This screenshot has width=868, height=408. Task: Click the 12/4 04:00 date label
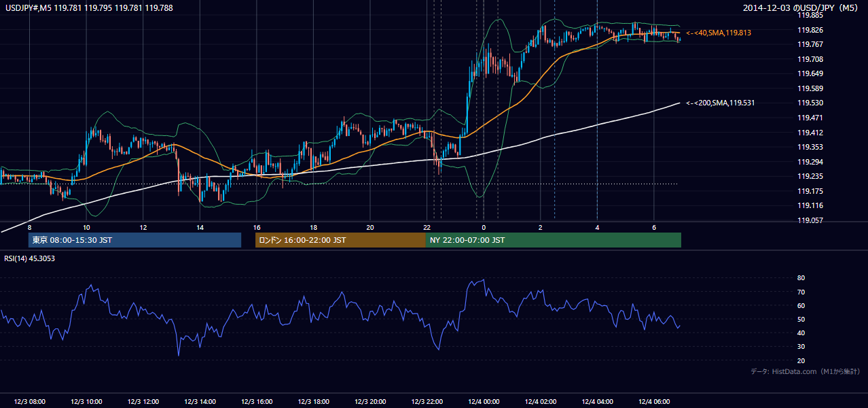click(x=597, y=402)
